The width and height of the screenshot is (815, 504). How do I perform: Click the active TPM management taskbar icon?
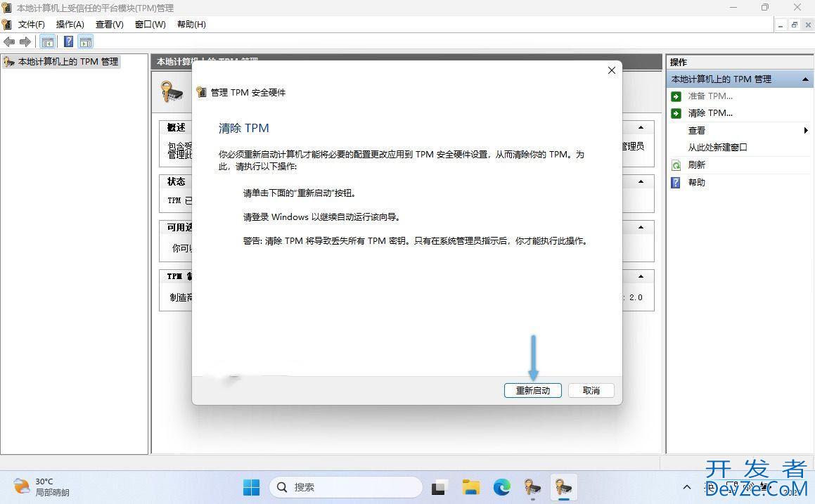[x=564, y=487]
